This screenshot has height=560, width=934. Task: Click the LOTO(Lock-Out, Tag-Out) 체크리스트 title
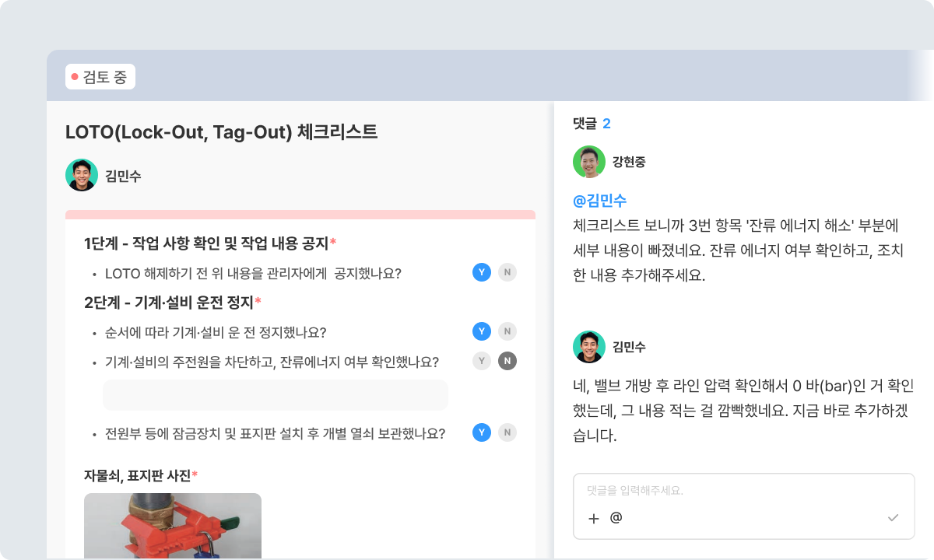222,131
